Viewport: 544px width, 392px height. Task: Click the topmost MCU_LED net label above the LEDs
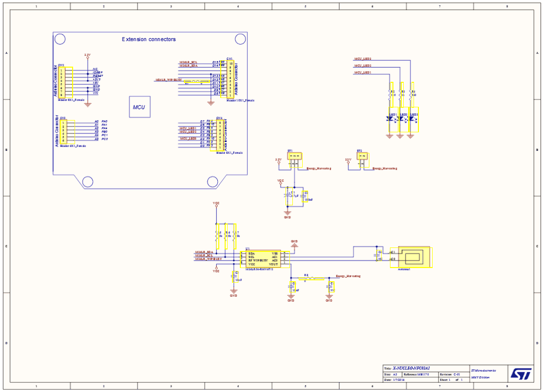coord(363,59)
